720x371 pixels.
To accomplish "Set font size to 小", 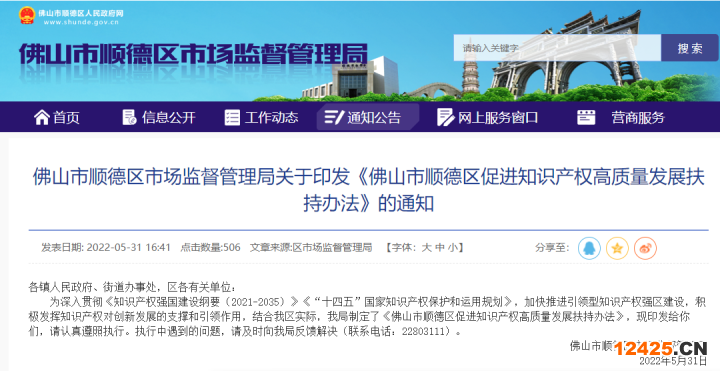I will [x=453, y=248].
